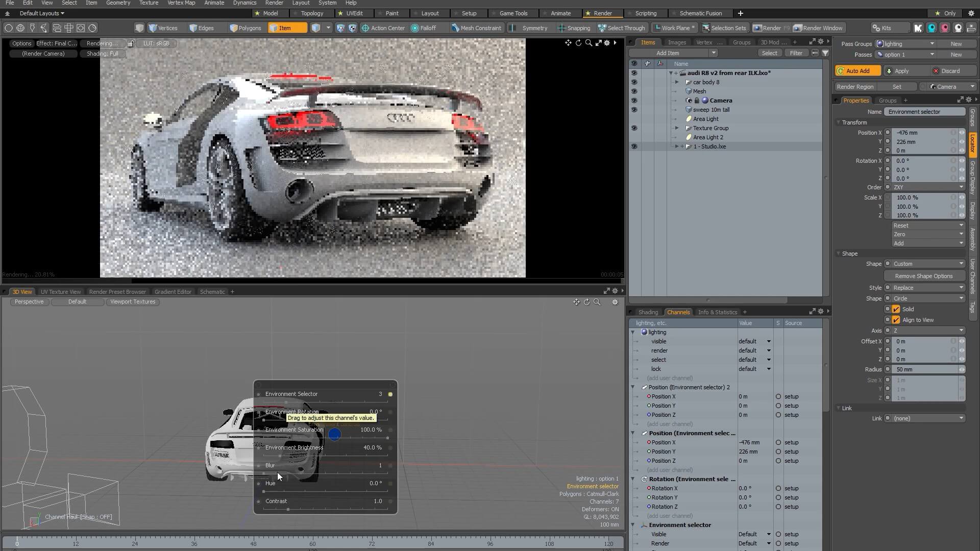Open the Default Layouts dropdown
Image resolution: width=980 pixels, height=551 pixels.
point(42,13)
